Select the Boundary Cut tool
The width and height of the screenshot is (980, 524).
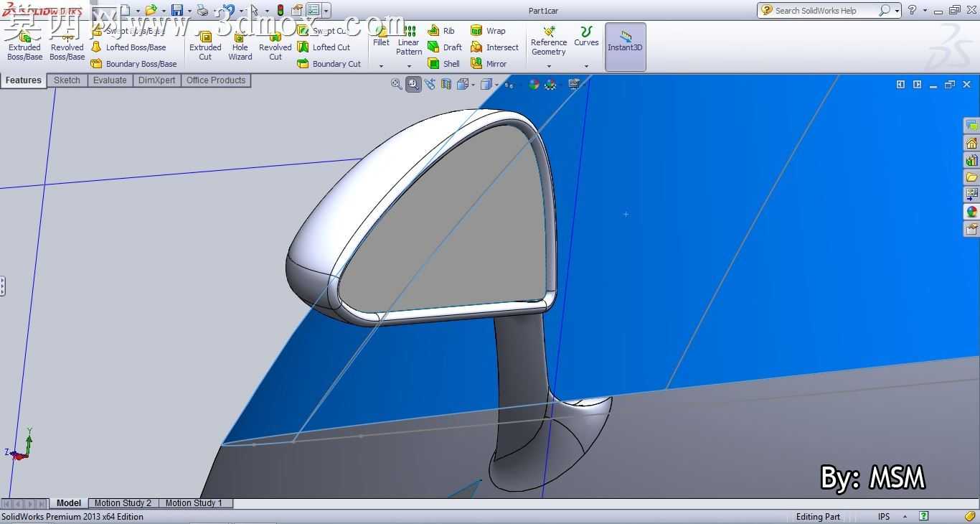tap(329, 64)
